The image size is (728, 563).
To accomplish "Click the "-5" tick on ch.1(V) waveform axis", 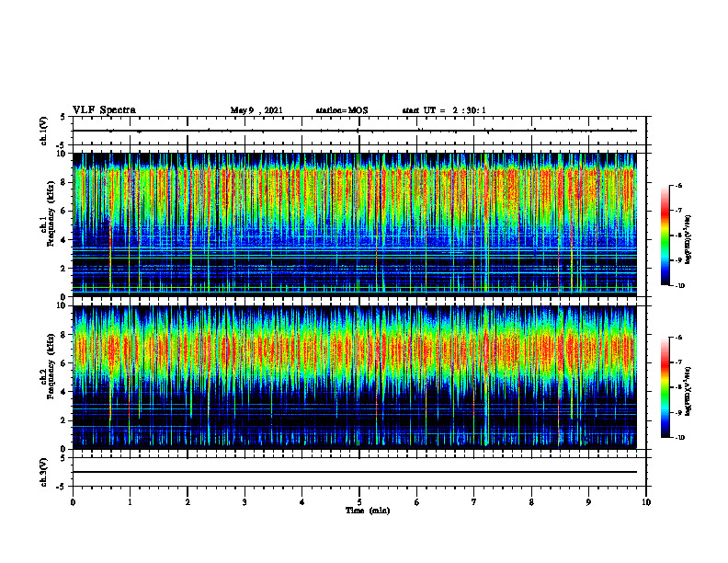I will pyautogui.click(x=62, y=145).
